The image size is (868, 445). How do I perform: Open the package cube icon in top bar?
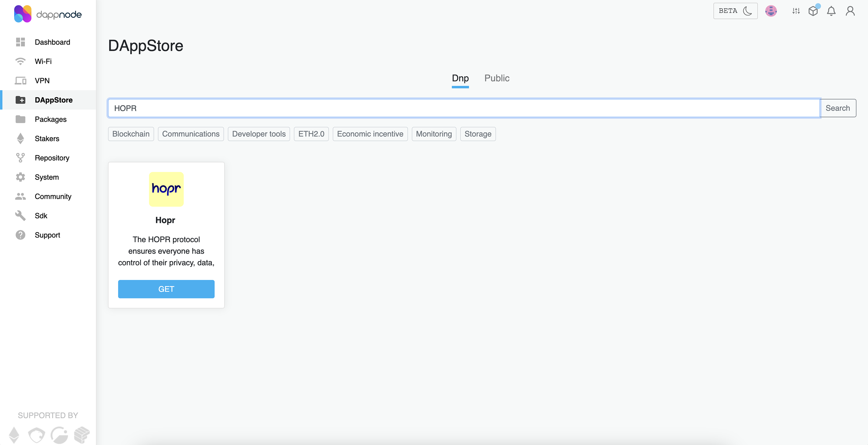coord(813,11)
